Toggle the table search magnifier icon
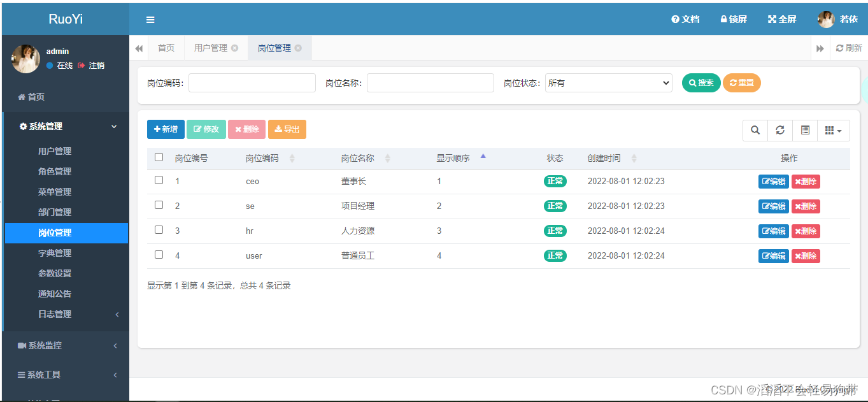 (x=755, y=130)
